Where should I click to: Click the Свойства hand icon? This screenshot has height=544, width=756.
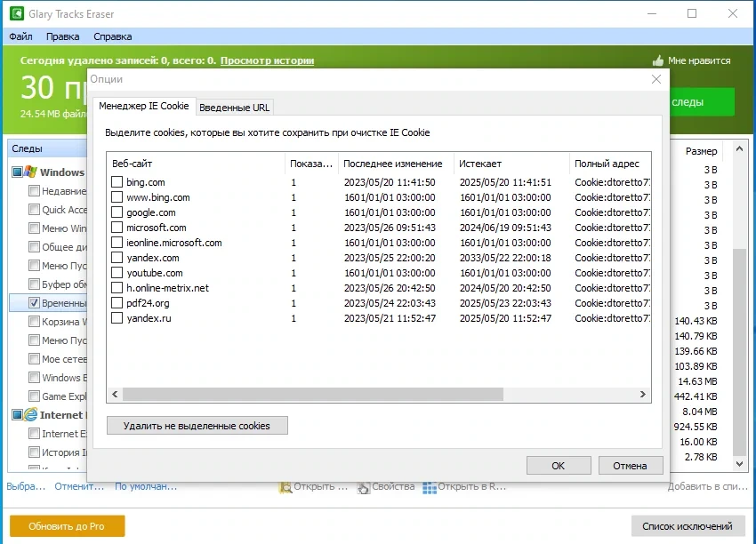(x=363, y=488)
